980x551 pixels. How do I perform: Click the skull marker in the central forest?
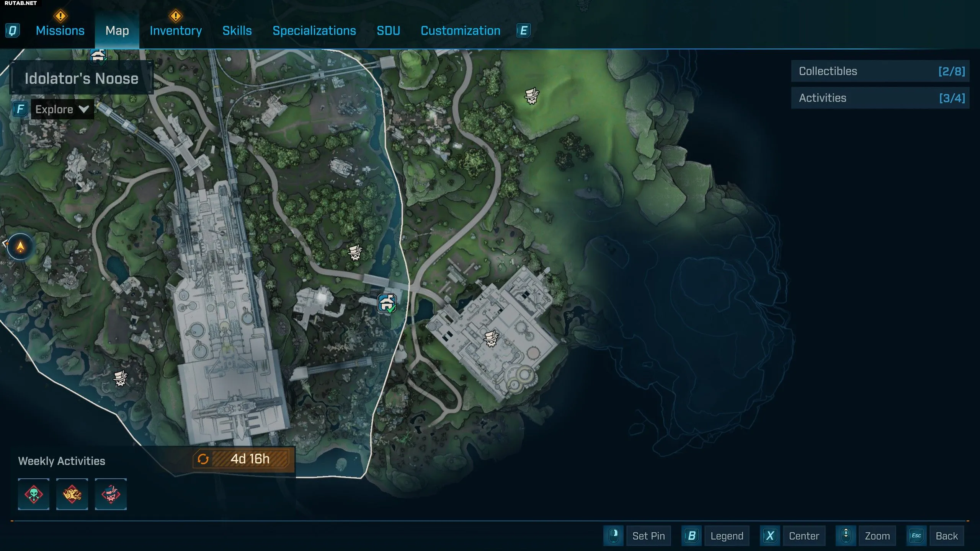pyautogui.click(x=355, y=253)
